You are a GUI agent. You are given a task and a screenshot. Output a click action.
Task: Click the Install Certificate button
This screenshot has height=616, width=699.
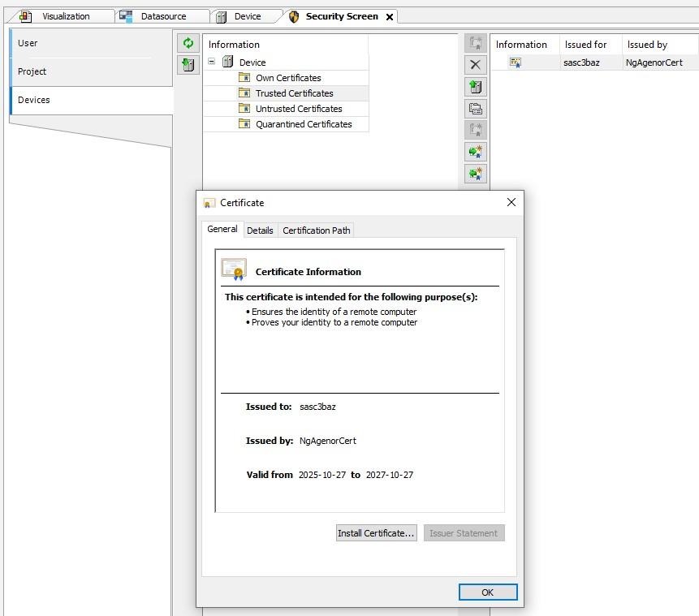pos(376,533)
